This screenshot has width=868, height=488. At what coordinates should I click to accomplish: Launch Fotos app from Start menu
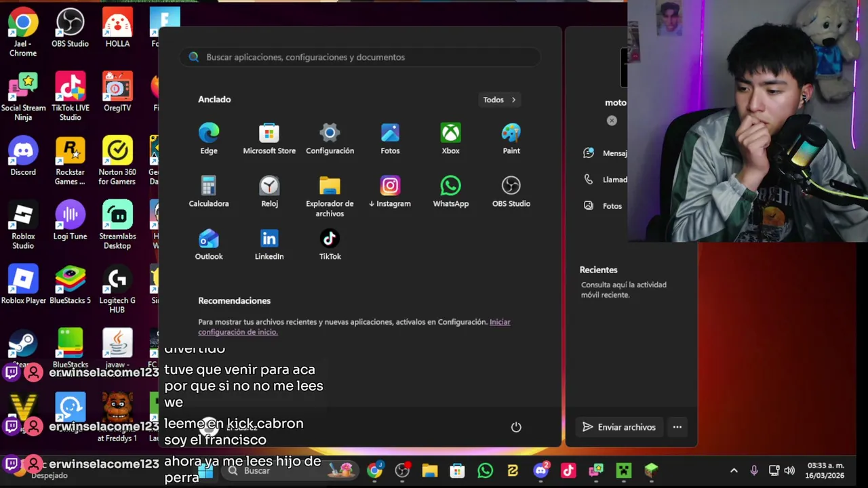[390, 139]
